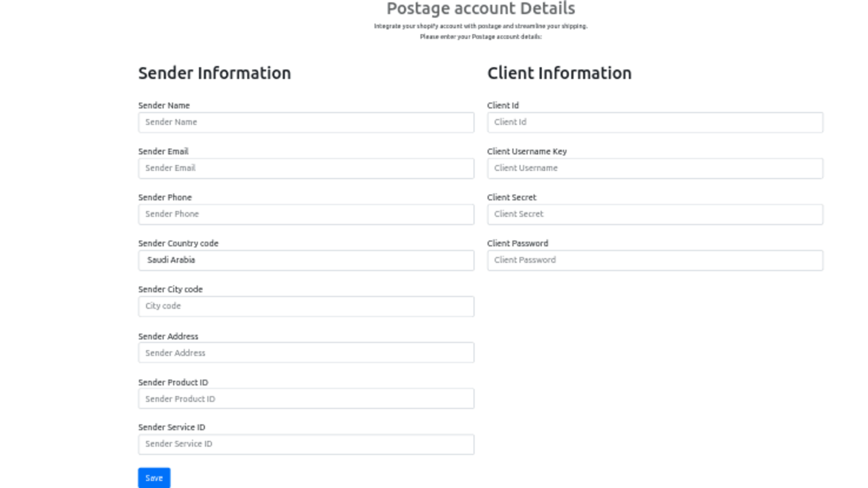
Task: Focus the Client Id input field
Action: pyautogui.click(x=655, y=123)
